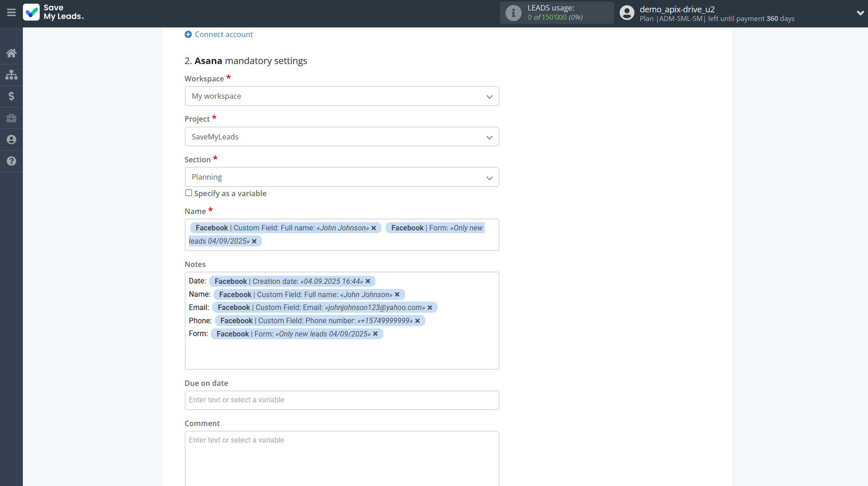Open the connections sitemap icon in the sidebar
868x486 pixels.
[11, 75]
